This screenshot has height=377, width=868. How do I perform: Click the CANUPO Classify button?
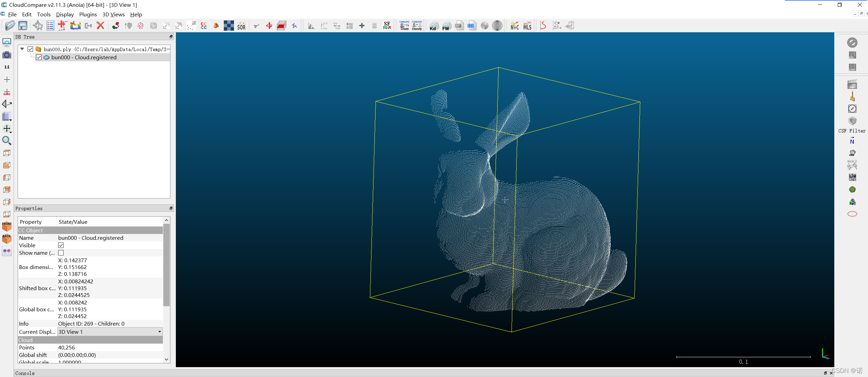click(417, 26)
